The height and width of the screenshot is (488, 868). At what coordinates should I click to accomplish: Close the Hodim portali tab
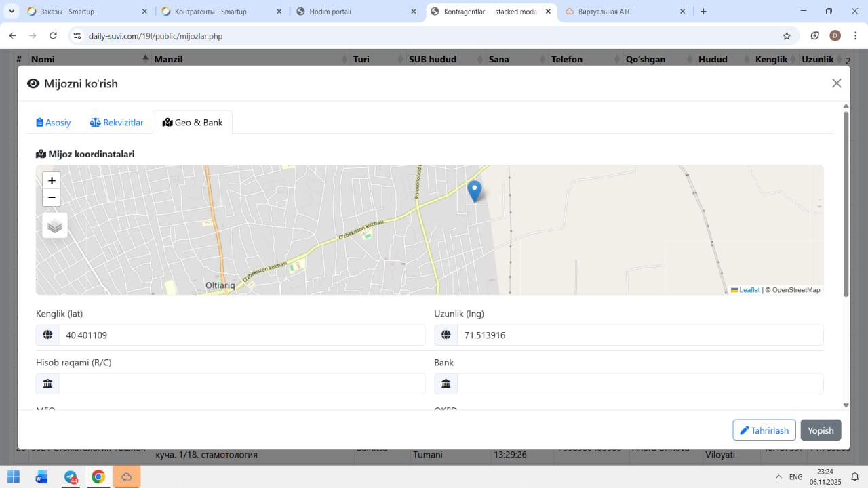(x=414, y=12)
